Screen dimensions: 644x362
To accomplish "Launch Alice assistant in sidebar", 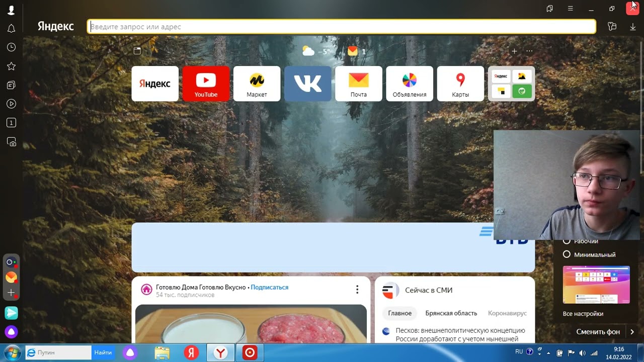I will [x=11, y=332].
